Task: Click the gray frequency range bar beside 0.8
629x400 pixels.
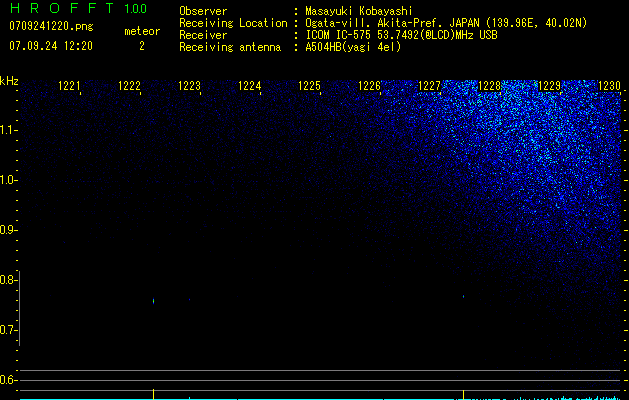Action: pyautogui.click(x=20, y=308)
